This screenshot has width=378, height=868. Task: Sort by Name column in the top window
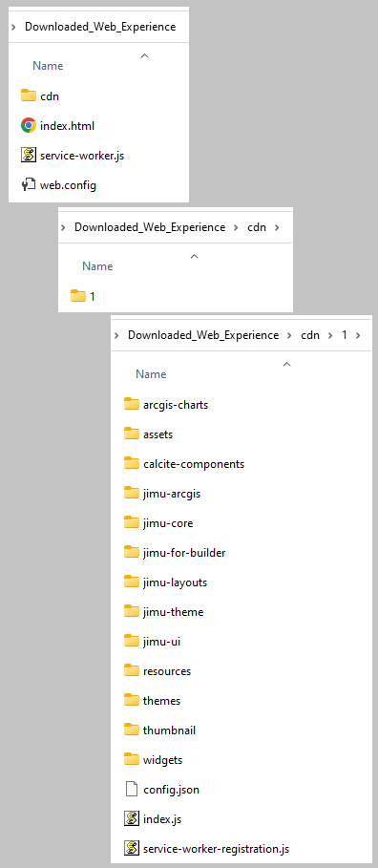point(48,65)
